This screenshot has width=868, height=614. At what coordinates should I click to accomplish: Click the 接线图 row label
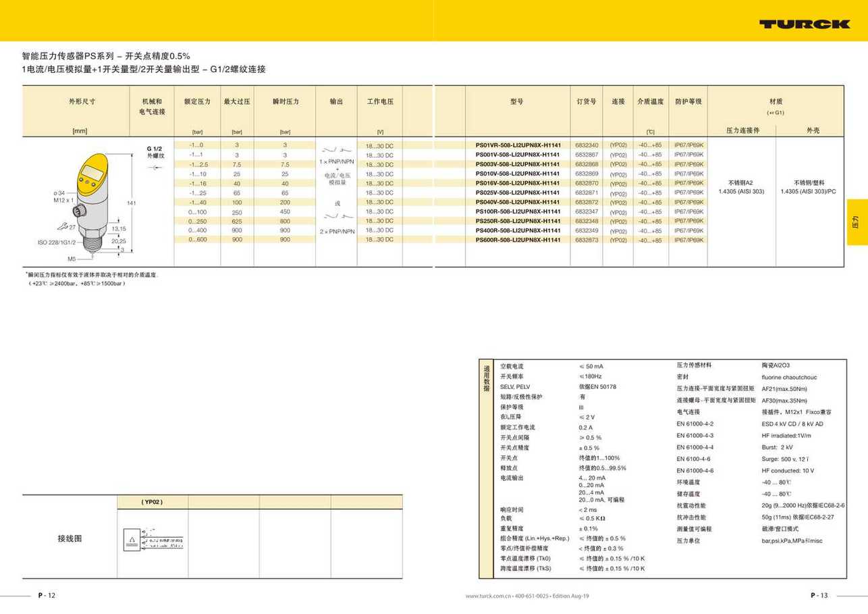click(x=70, y=539)
